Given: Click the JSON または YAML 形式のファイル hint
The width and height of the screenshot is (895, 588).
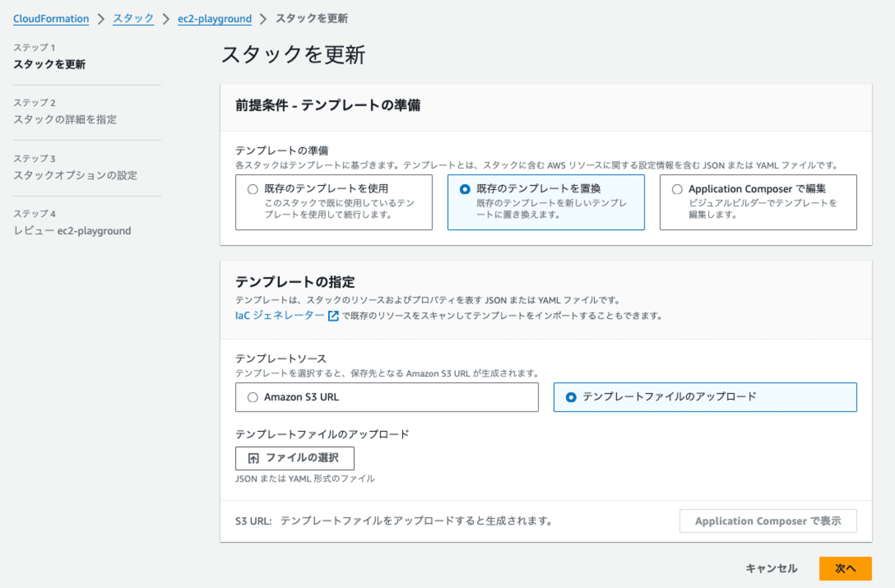Looking at the screenshot, I should (x=305, y=479).
